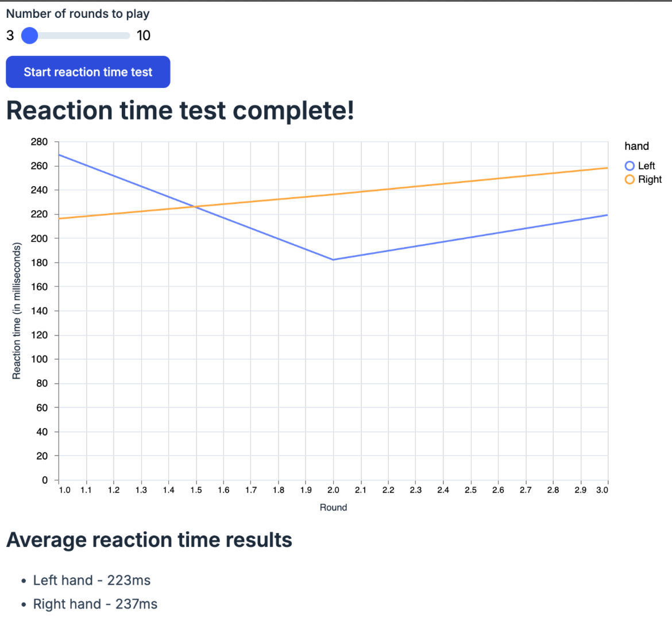The image size is (672, 640).
Task: Click the 'Number of rounds to play' label
Action: (x=78, y=14)
